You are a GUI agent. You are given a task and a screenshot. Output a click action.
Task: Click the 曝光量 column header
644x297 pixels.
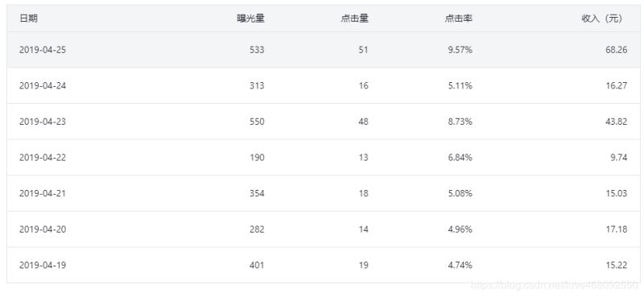[x=250, y=19]
